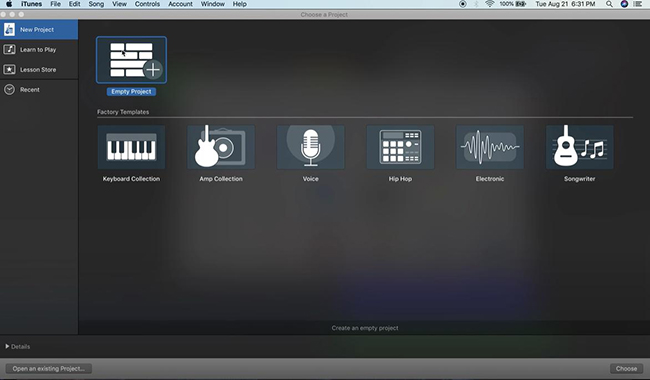The height and width of the screenshot is (380, 650).
Task: Click the New Project sidebar icon
Action: point(9,29)
